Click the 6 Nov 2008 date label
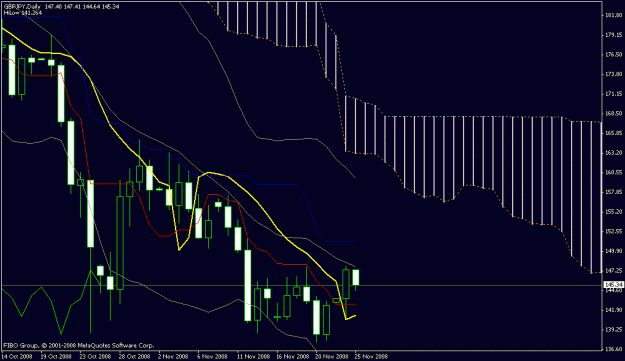625x361 pixels. tap(212, 356)
